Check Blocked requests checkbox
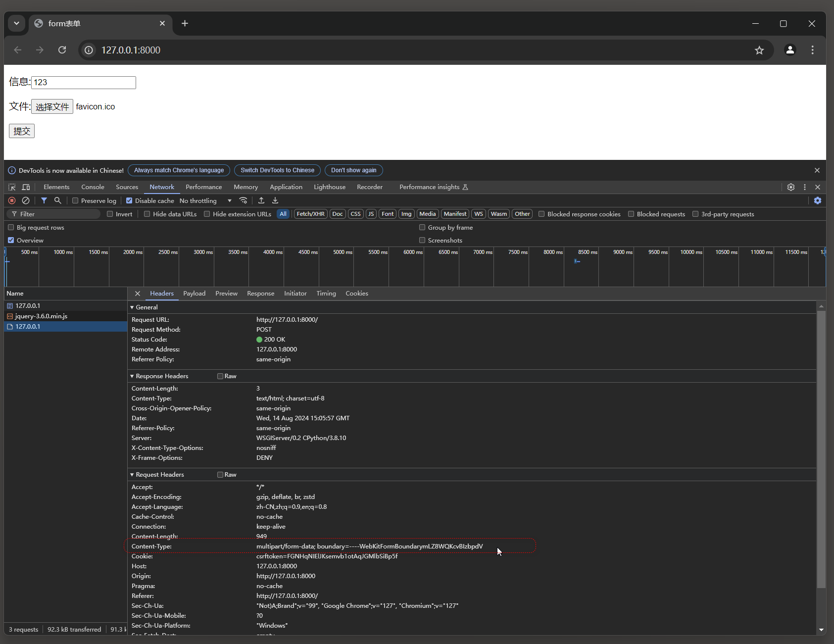 pyautogui.click(x=631, y=214)
